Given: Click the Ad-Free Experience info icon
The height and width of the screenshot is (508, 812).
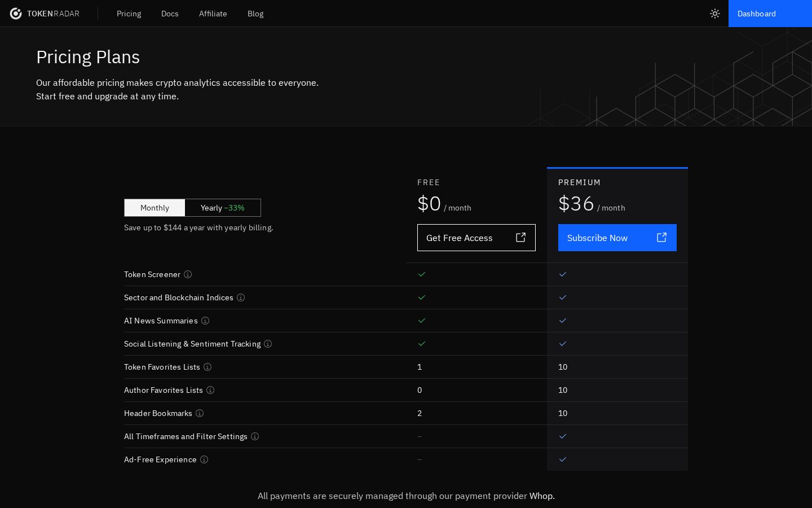Looking at the screenshot, I should pos(204,459).
